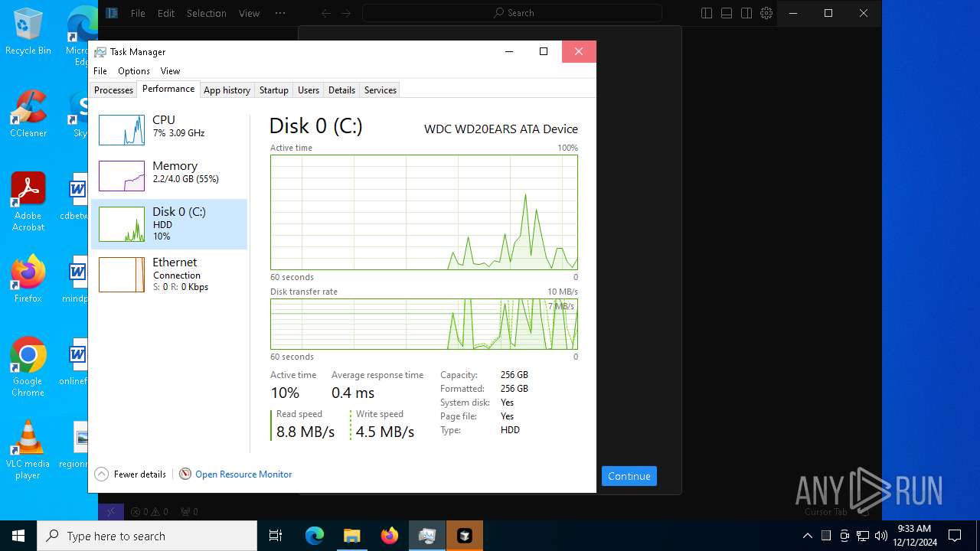Open Task Manager View menu
The height and width of the screenshot is (551, 980).
coord(170,70)
